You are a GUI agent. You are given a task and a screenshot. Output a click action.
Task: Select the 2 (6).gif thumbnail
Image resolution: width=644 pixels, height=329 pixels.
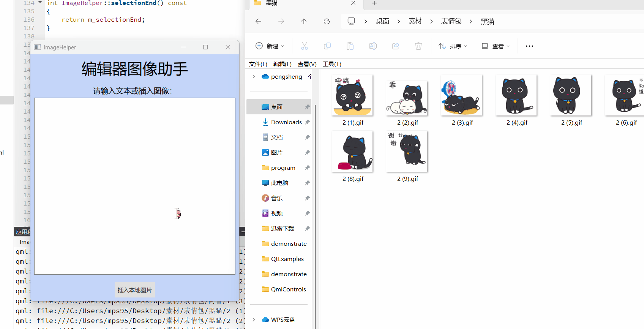coord(625,95)
